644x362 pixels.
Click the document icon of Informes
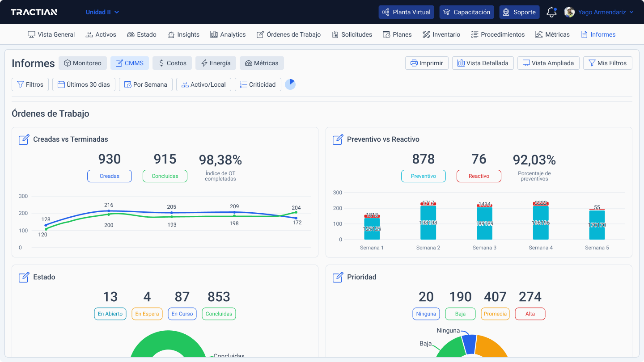[x=584, y=34]
